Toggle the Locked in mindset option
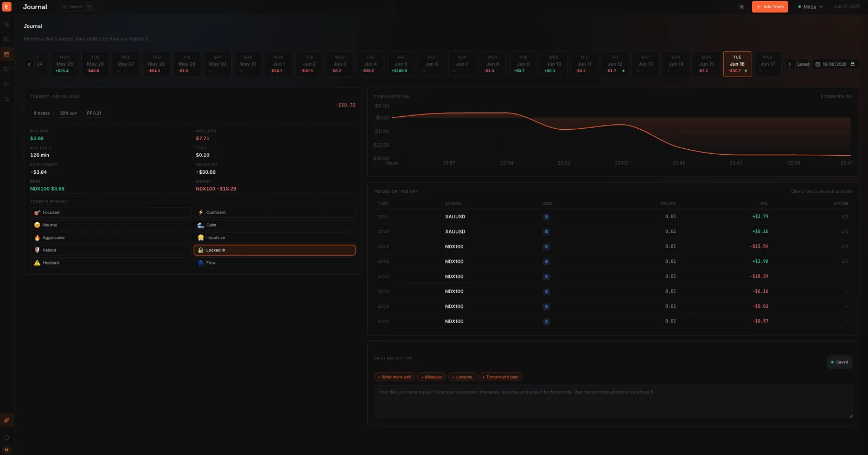Viewport: 868px width, 455px height. click(275, 250)
